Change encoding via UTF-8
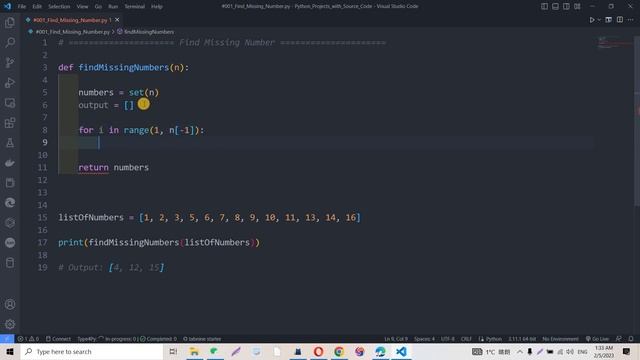Image resolution: width=640 pixels, height=360 pixels. coord(447,339)
